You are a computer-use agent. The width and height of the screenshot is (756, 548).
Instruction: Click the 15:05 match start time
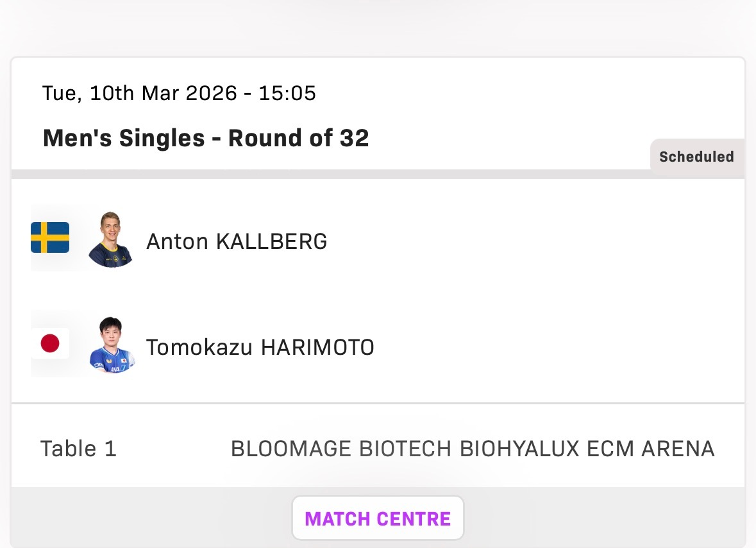click(287, 94)
